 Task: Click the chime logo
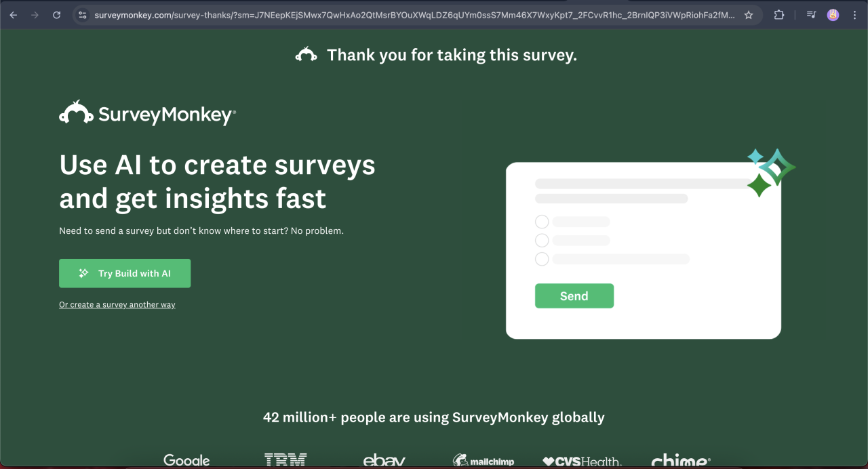pyautogui.click(x=681, y=461)
